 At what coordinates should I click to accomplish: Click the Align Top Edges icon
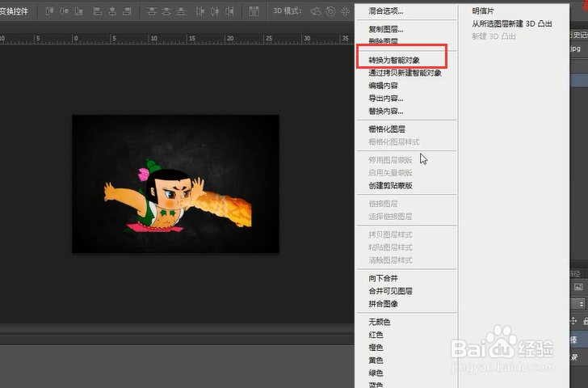49,11
